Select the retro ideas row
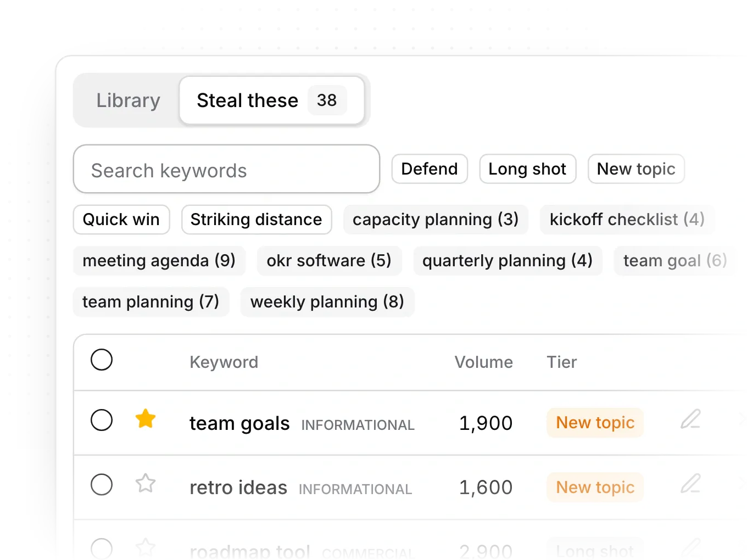 click(x=102, y=485)
